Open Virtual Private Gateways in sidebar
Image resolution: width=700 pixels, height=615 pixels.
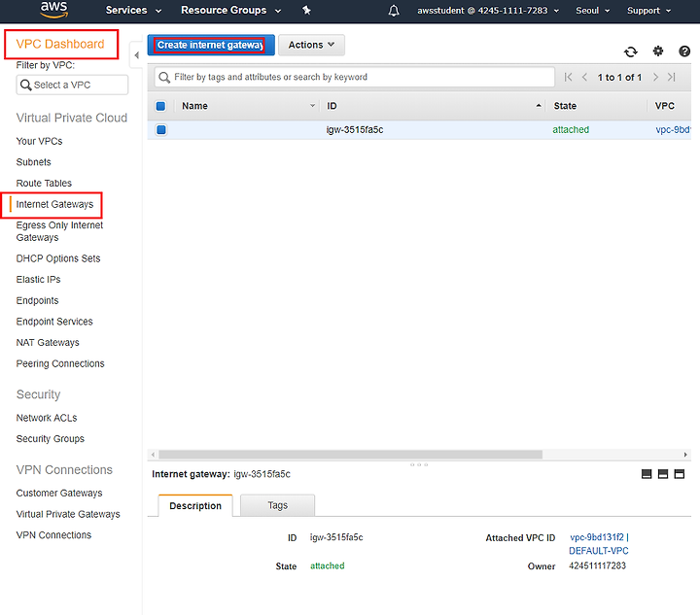pos(68,514)
